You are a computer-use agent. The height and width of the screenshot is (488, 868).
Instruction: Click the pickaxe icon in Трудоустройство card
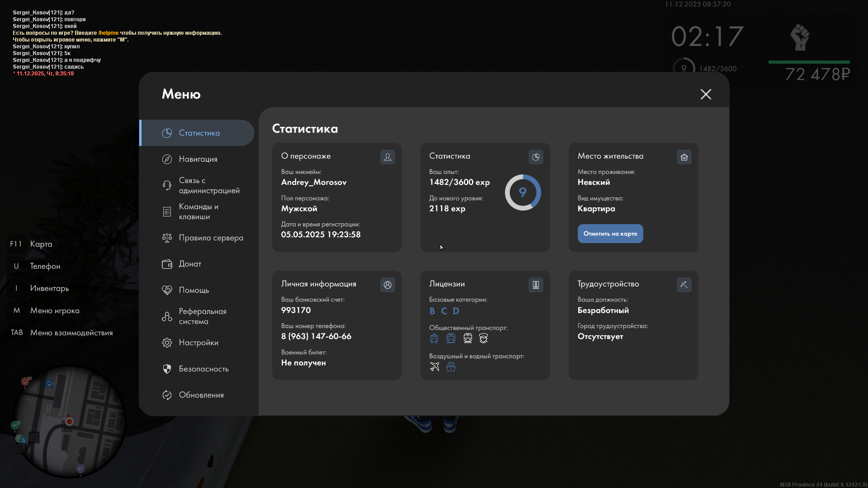tap(684, 285)
